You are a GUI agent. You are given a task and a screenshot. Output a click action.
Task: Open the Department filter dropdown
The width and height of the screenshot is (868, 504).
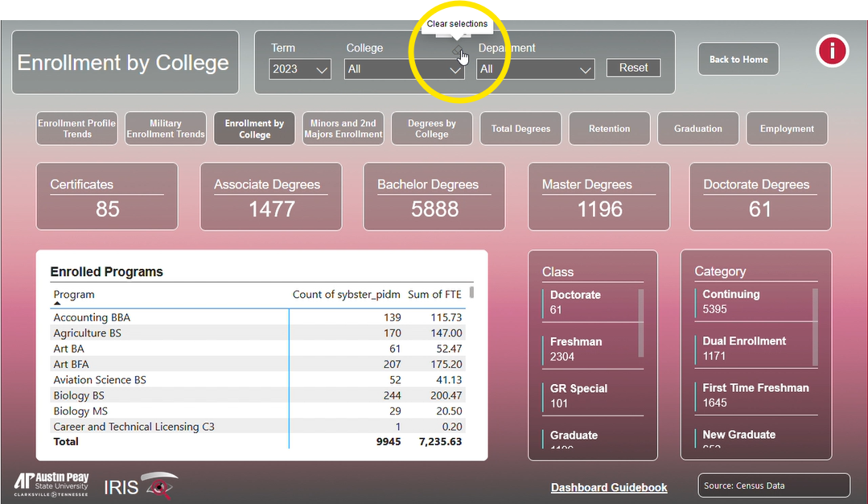(536, 69)
